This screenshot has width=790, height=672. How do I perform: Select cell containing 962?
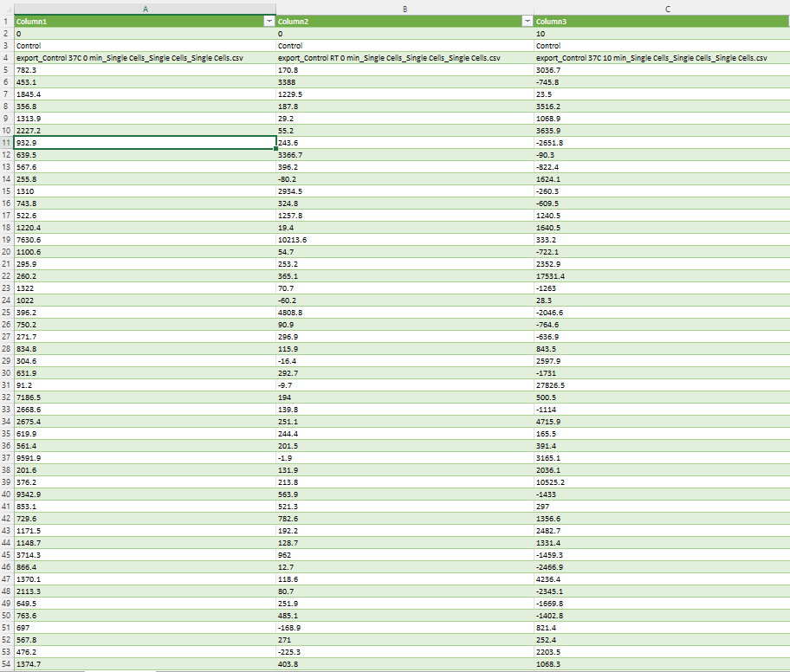click(405, 555)
